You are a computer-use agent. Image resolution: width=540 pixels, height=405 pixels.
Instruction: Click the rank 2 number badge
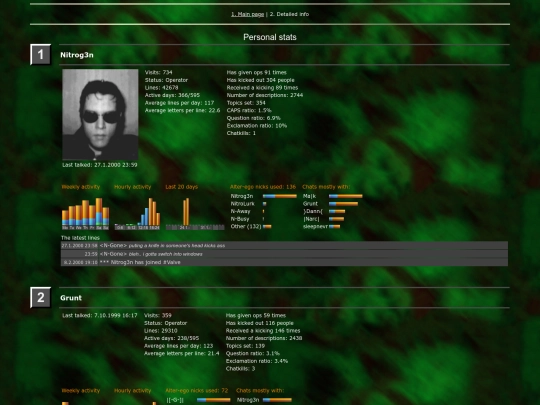[41, 297]
